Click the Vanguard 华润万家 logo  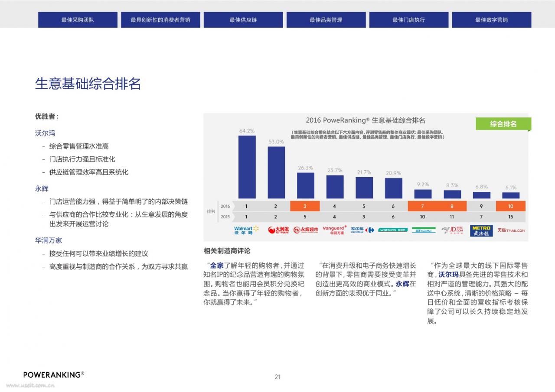[334, 230]
